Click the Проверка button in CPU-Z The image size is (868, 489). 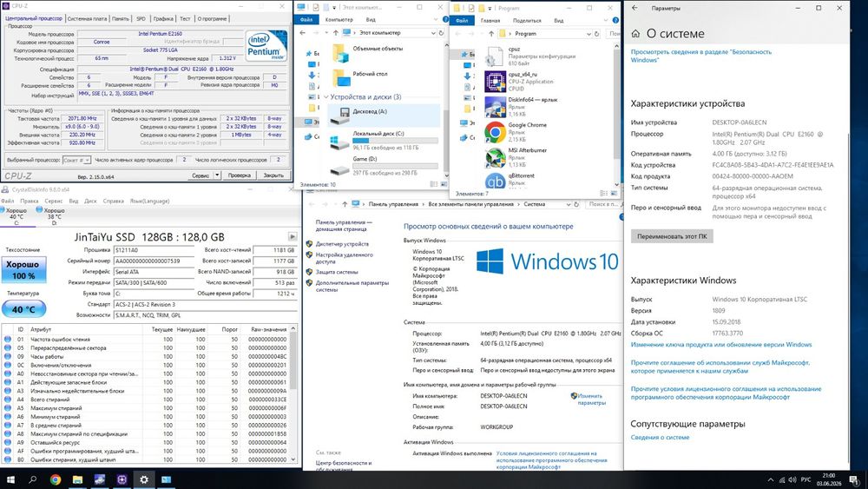click(x=240, y=175)
